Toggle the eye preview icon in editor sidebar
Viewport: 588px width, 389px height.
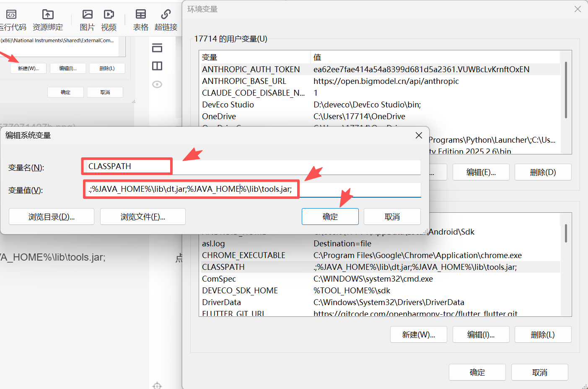(157, 84)
